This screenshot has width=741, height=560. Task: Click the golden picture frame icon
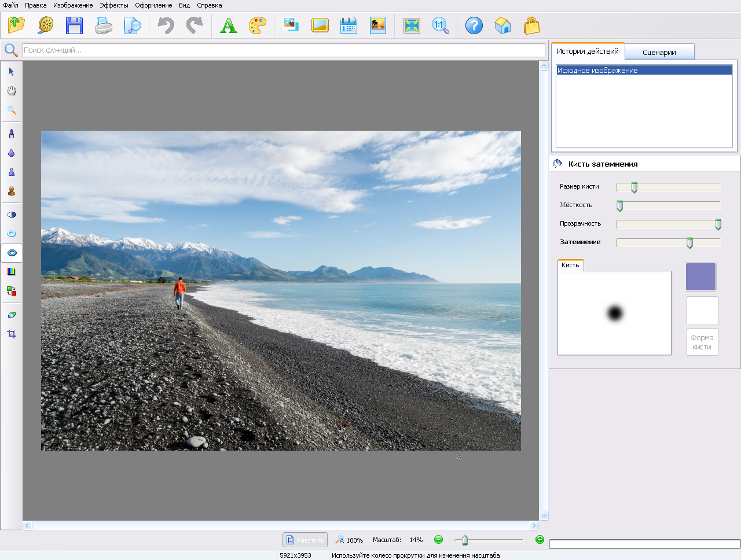point(320,25)
